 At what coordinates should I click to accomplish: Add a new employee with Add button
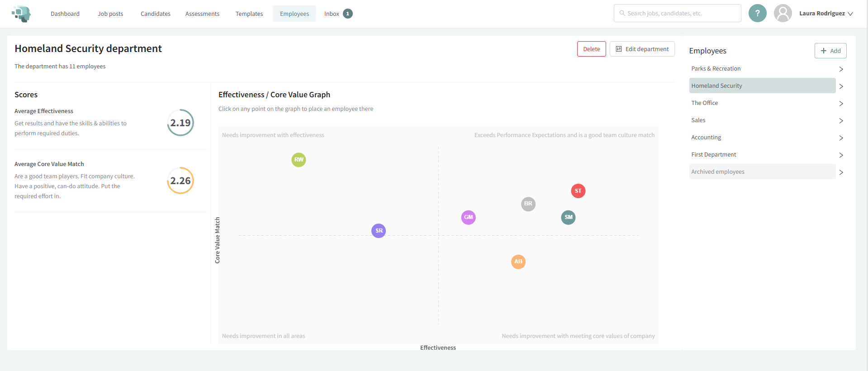pyautogui.click(x=830, y=51)
